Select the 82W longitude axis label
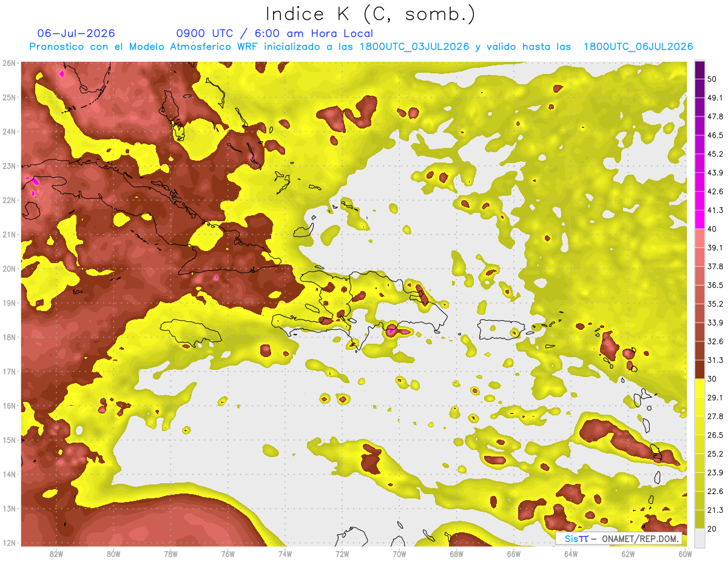728x562 pixels. click(x=56, y=554)
